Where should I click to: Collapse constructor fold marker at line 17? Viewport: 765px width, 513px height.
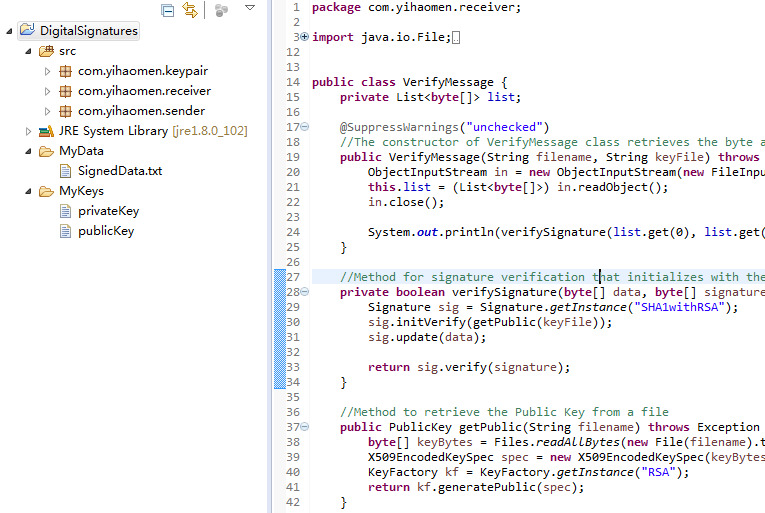pos(305,127)
